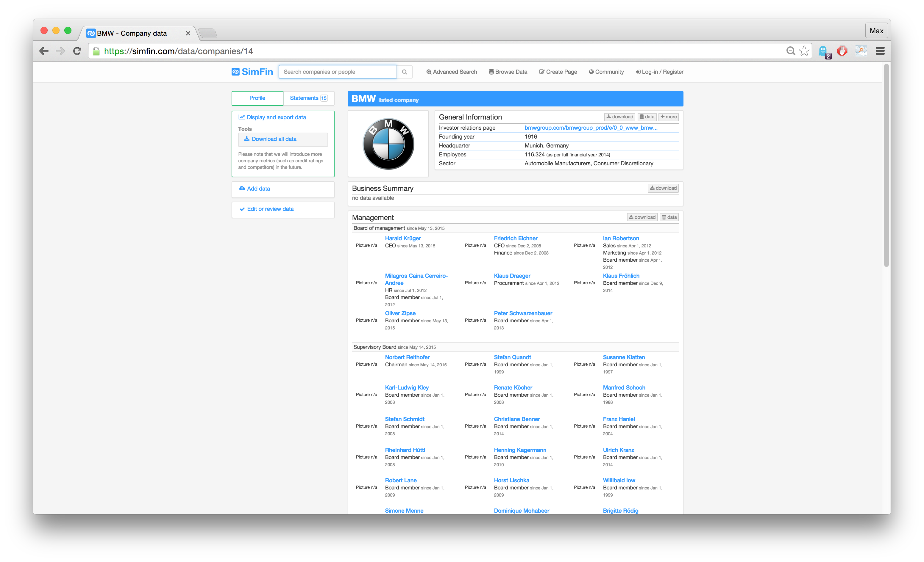
Task: Select the Profile tab
Action: click(x=257, y=98)
